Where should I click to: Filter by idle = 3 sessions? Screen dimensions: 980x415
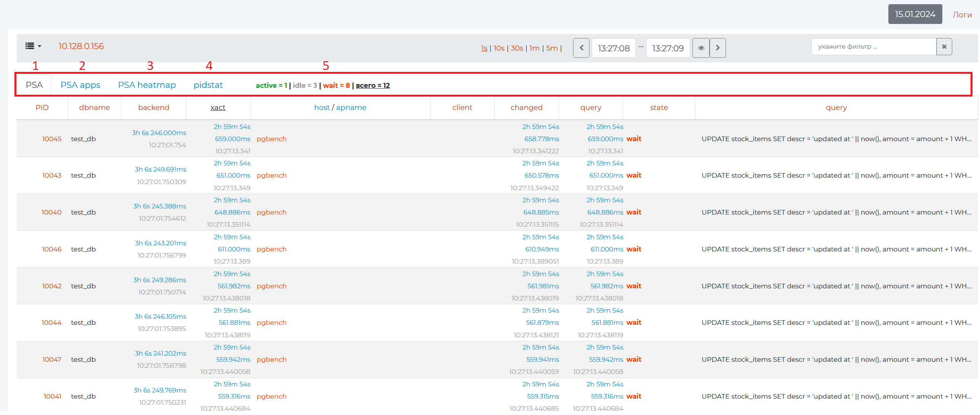[305, 85]
